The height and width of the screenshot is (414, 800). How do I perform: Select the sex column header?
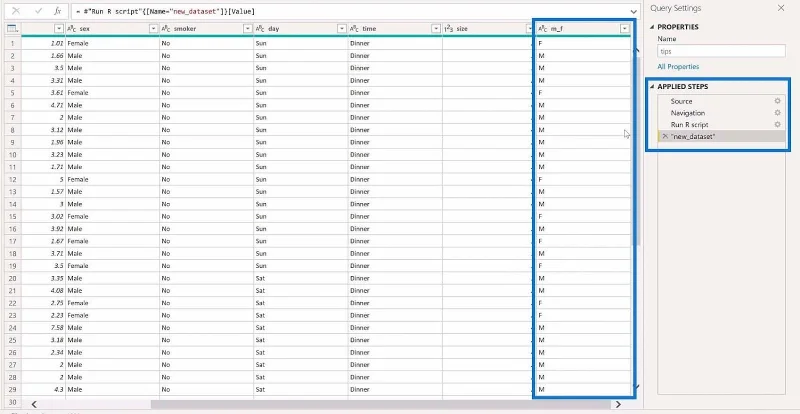(112, 29)
